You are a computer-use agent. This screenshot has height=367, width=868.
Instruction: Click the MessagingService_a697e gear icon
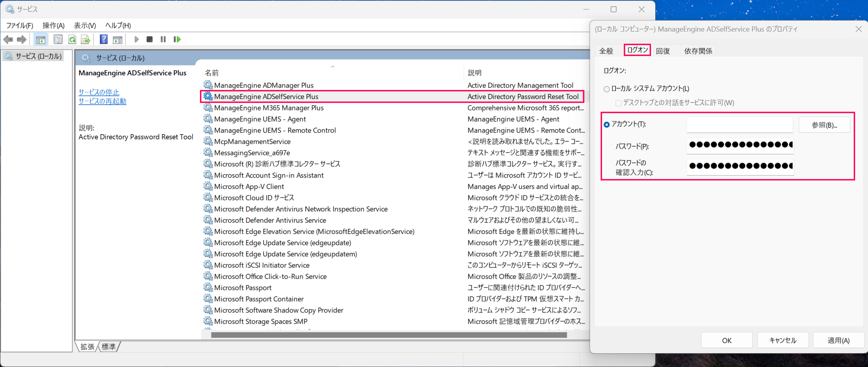click(x=208, y=152)
